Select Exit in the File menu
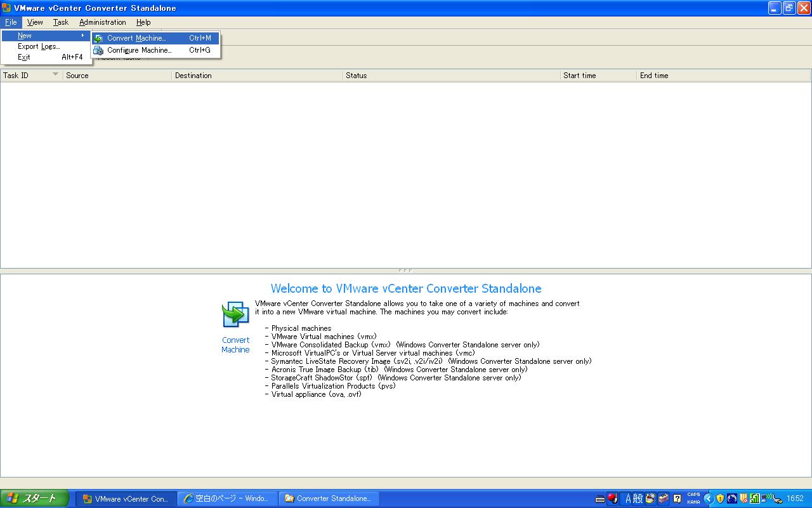The image size is (812, 508). tap(46, 57)
